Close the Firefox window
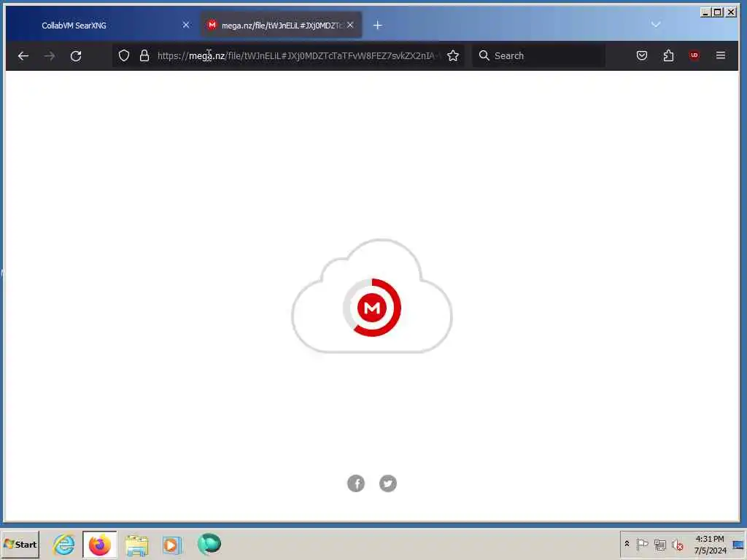The image size is (747, 560). 731,12
